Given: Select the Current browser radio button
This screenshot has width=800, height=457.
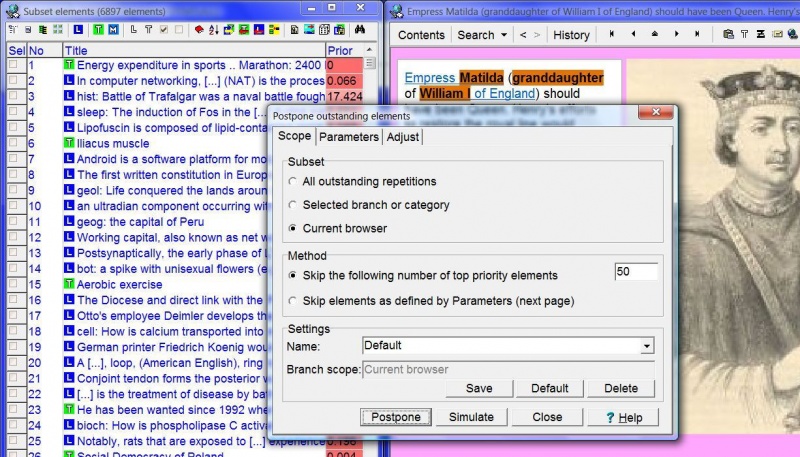Looking at the screenshot, I should [x=292, y=228].
